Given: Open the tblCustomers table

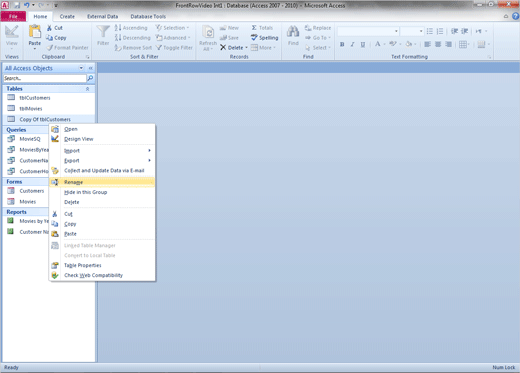Looking at the screenshot, I should coord(49,98).
